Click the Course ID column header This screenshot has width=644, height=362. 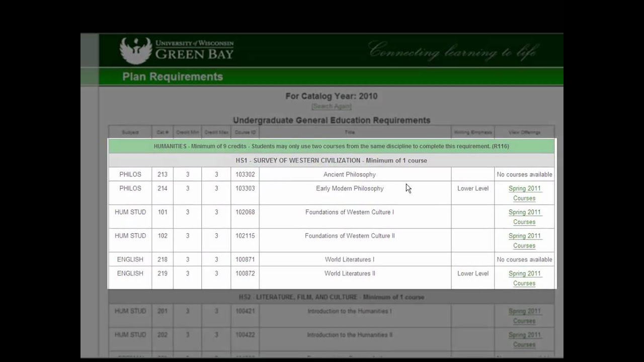pyautogui.click(x=245, y=133)
